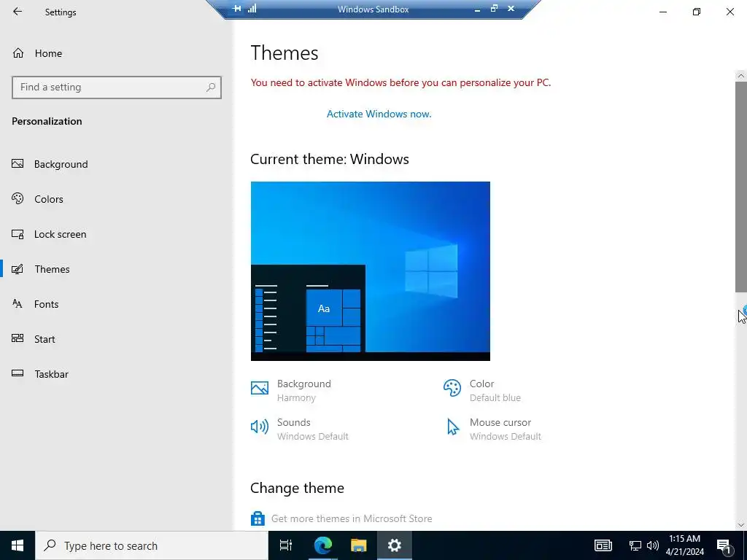Click the Lock screen icon in sidebar
Screen dimensions: 747x560
[x=18, y=234]
